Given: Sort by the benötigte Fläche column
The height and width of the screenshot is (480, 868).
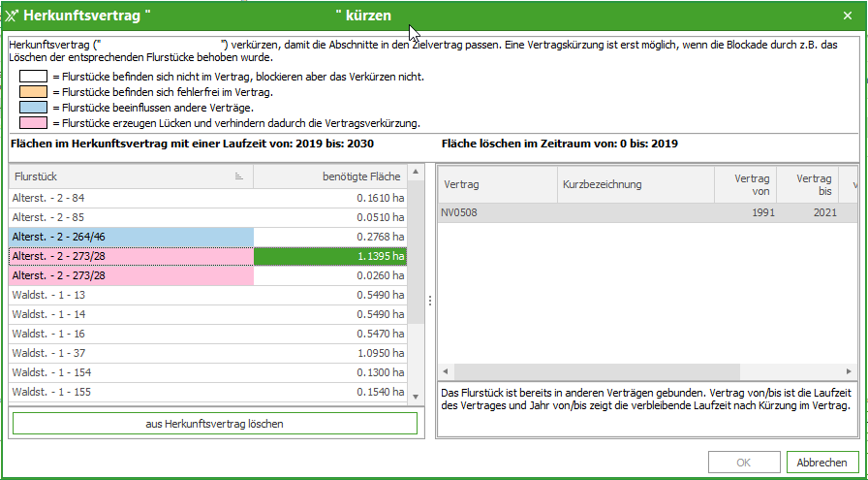Looking at the screenshot, I should click(x=329, y=176).
